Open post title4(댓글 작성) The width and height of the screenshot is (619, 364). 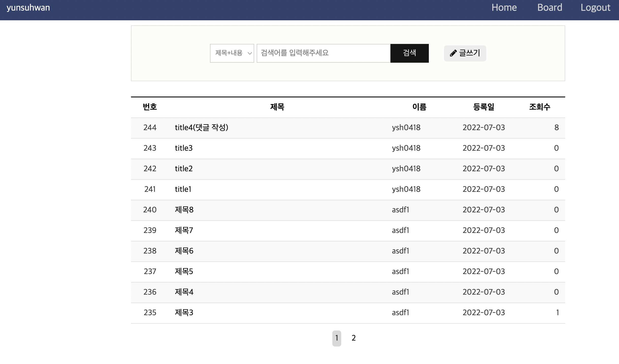pyautogui.click(x=202, y=128)
